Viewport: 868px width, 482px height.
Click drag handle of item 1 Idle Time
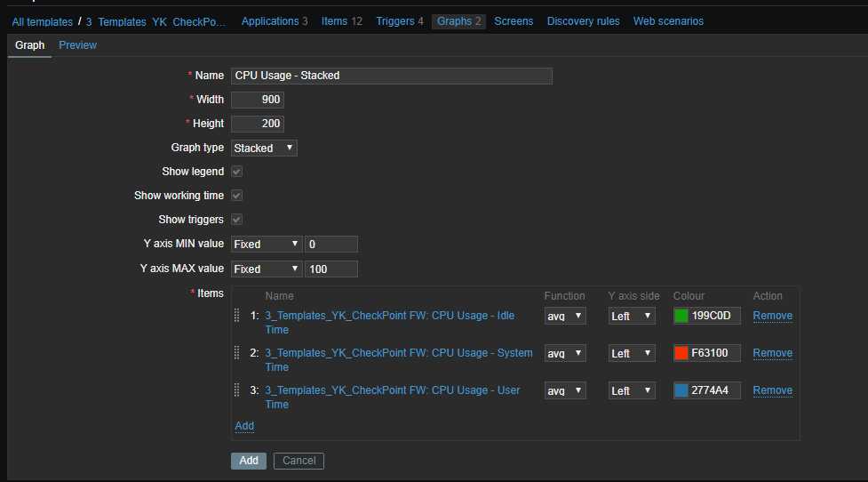pos(237,316)
